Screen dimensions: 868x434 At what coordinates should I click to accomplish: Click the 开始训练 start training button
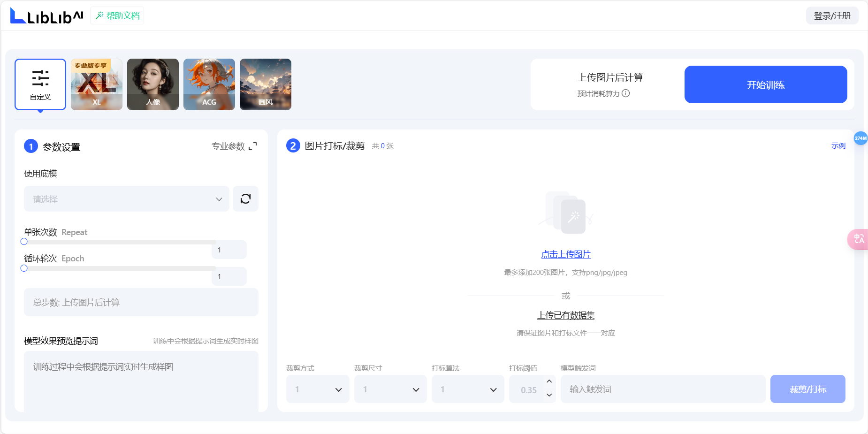pos(766,84)
